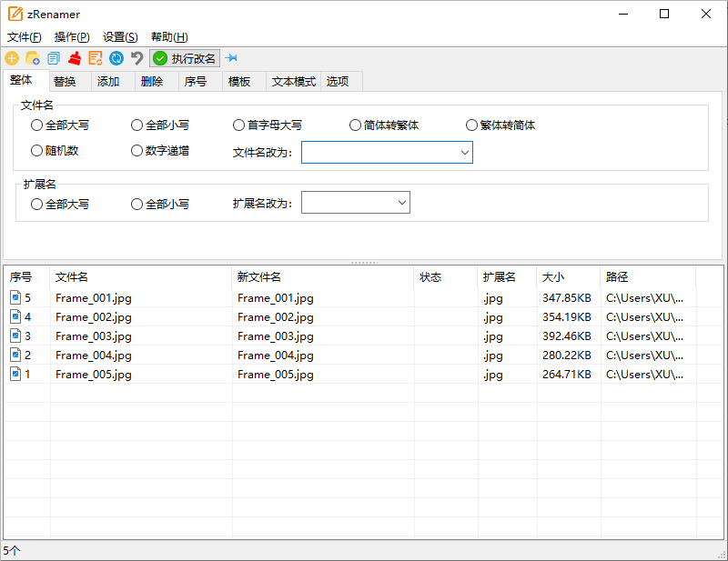Click the undo rename icon
This screenshot has height=561, width=728.
pyautogui.click(x=136, y=57)
